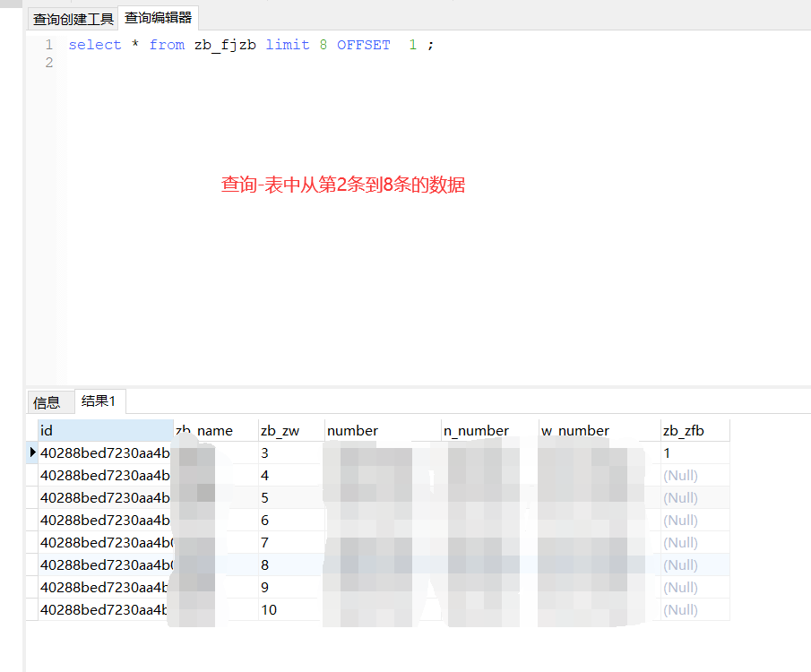Select the cell with zb_zw value 9
This screenshot has width=811, height=672.
(x=291, y=587)
